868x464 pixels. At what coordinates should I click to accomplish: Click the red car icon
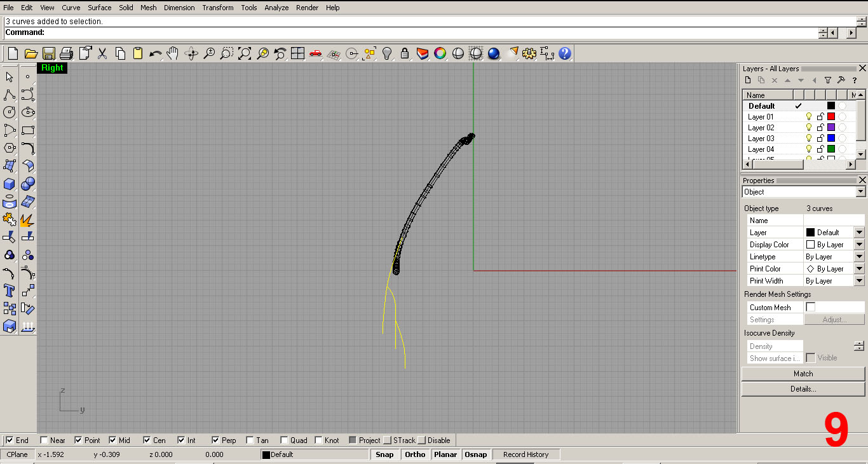click(316, 53)
